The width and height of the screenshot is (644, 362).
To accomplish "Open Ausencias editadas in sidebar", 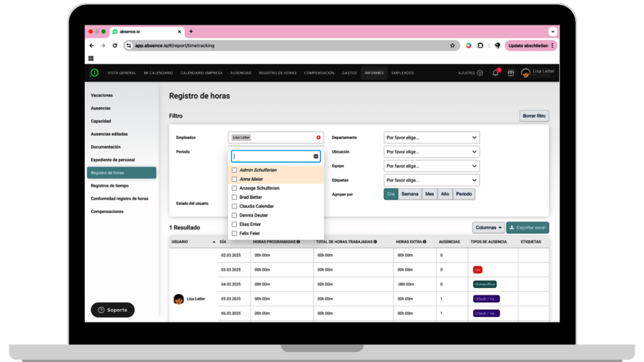I will click(x=109, y=134).
